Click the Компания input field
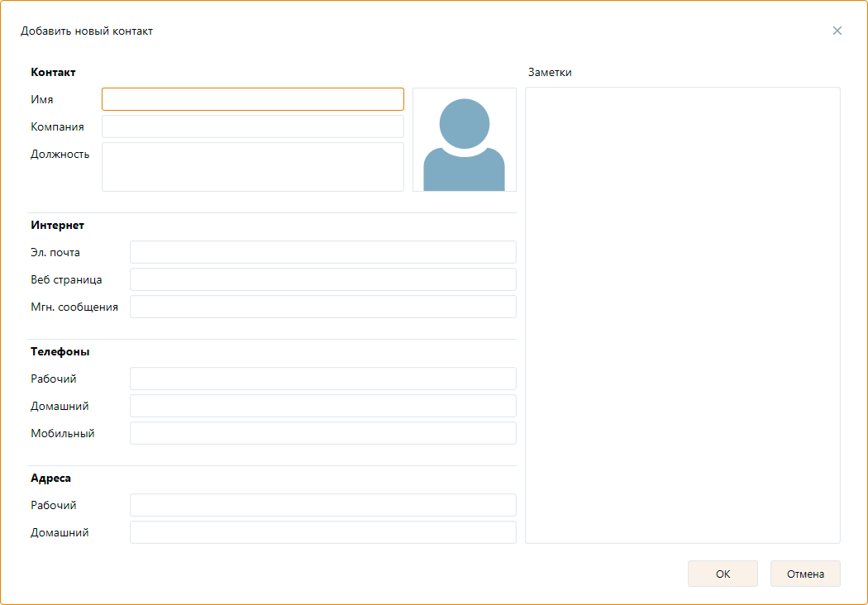 253,126
